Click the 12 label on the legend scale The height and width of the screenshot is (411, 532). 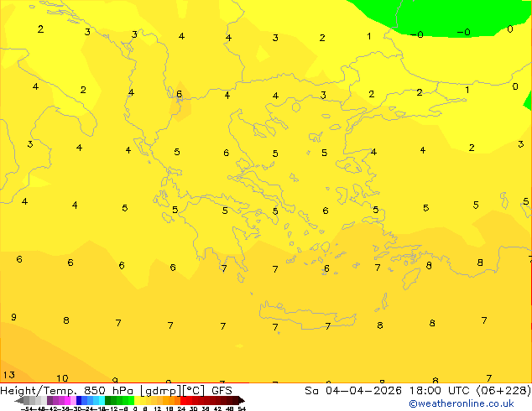pos(158,408)
